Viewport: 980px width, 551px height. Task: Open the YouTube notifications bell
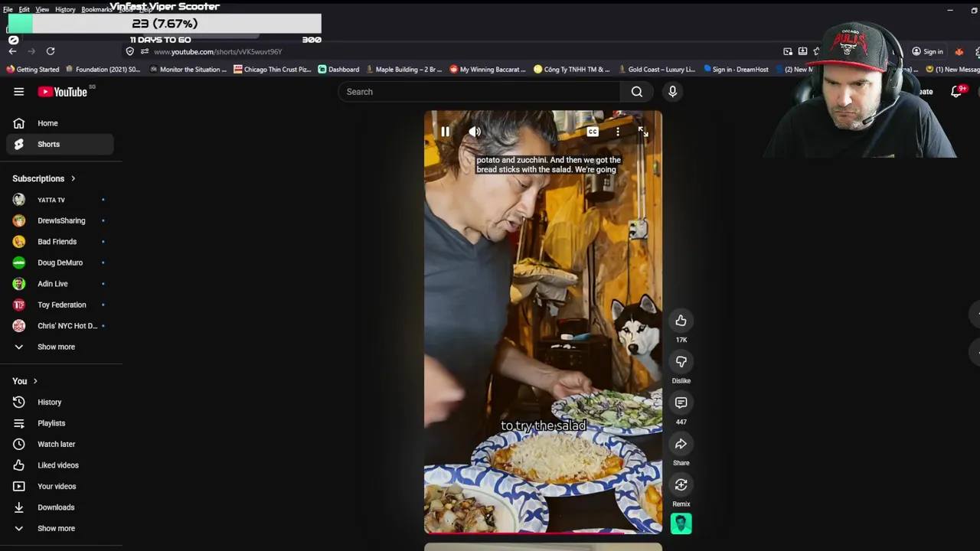click(956, 92)
